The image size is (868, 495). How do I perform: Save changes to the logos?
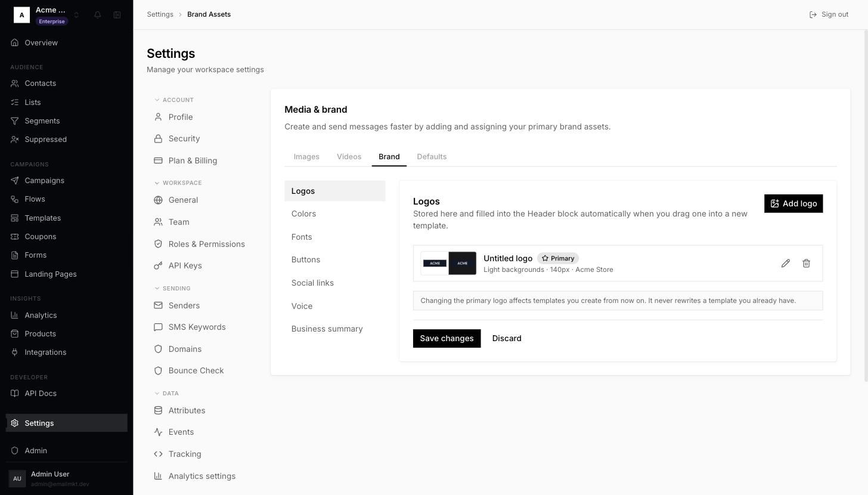click(x=447, y=338)
